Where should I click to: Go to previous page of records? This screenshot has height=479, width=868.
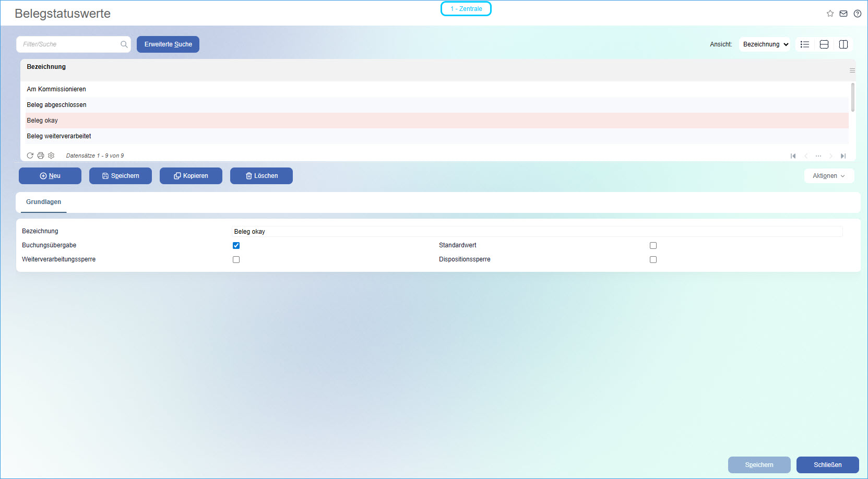806,156
